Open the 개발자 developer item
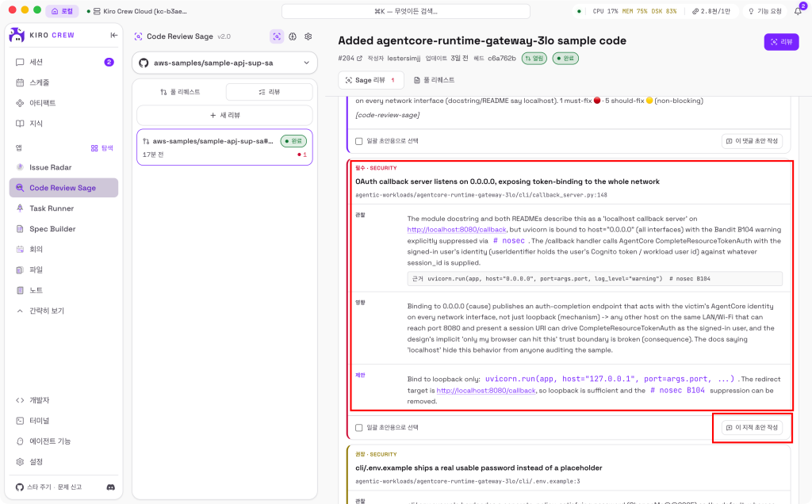Image resolution: width=812 pixels, height=504 pixels. (x=63, y=400)
